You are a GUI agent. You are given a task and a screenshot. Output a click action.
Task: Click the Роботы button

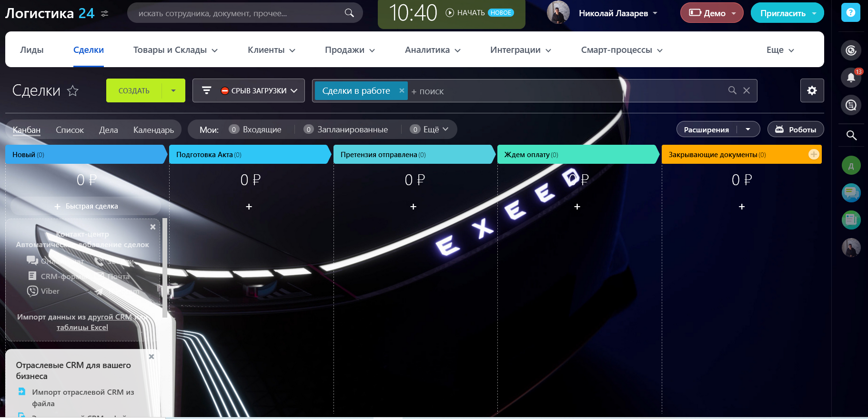pos(796,130)
